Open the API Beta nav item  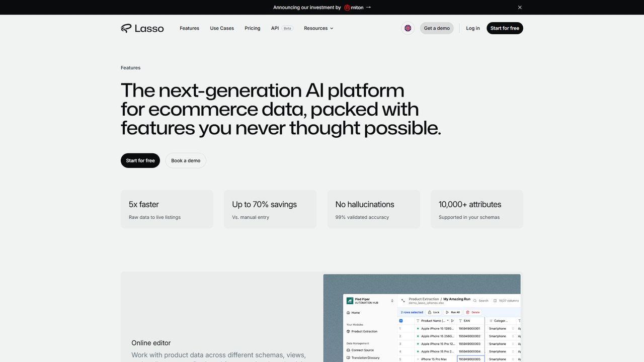tap(282, 28)
